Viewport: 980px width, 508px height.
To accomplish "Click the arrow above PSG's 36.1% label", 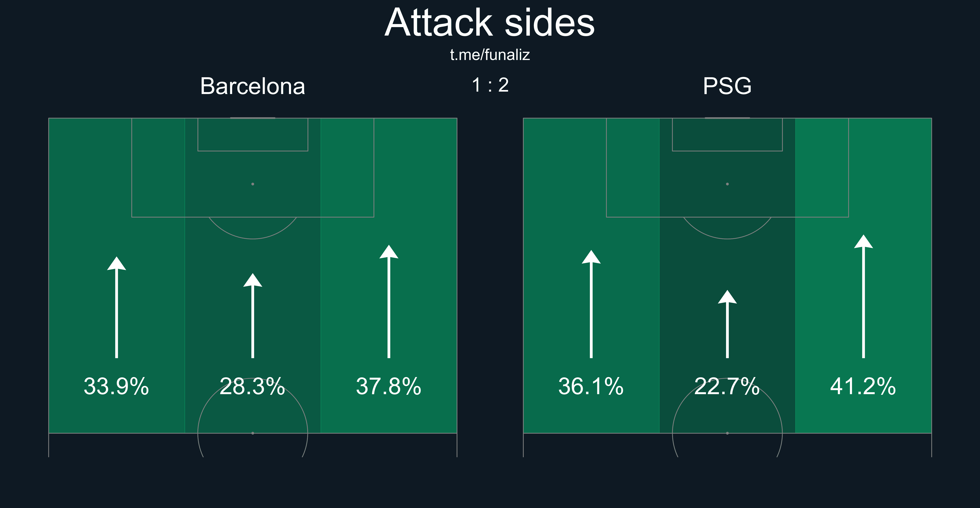I will pos(591,305).
